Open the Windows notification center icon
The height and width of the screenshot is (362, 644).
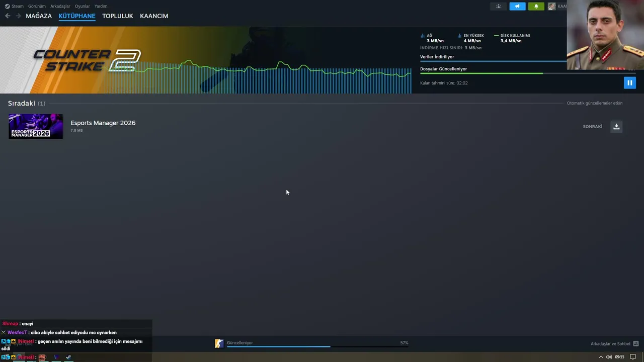click(x=633, y=357)
